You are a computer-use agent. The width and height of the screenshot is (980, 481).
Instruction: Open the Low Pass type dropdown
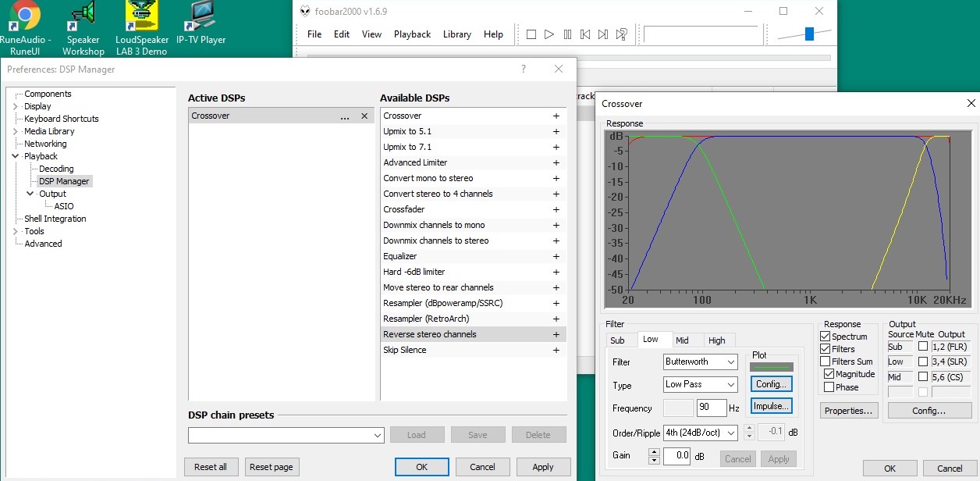(700, 384)
